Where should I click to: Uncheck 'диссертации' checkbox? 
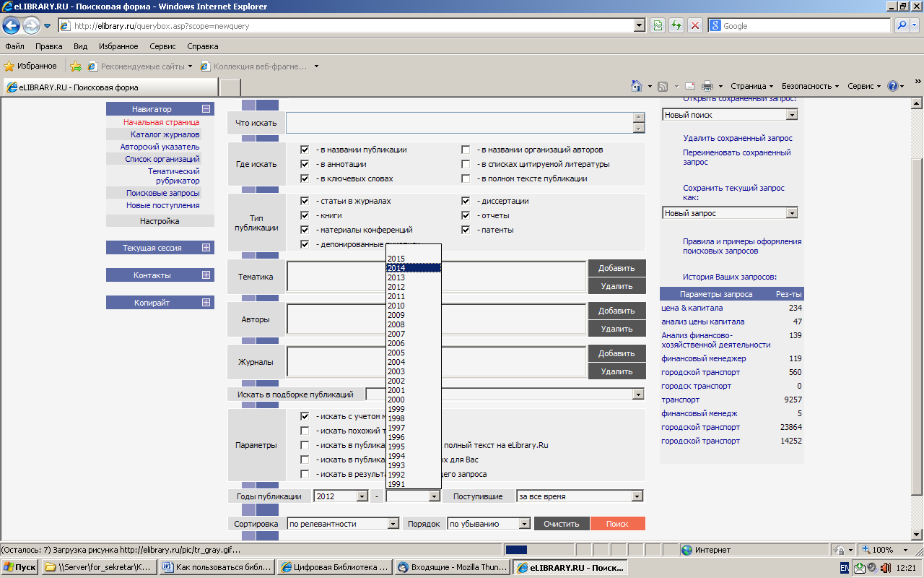pos(466,201)
